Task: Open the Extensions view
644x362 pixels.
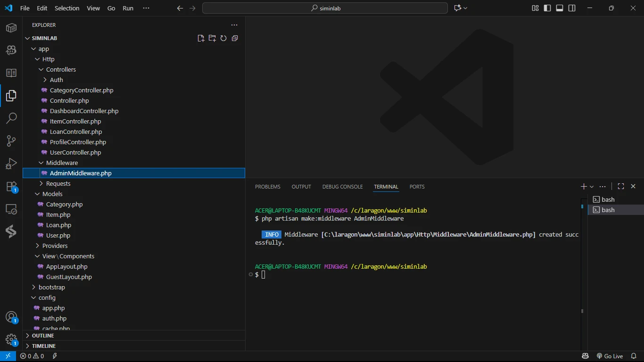Action: coord(11,187)
